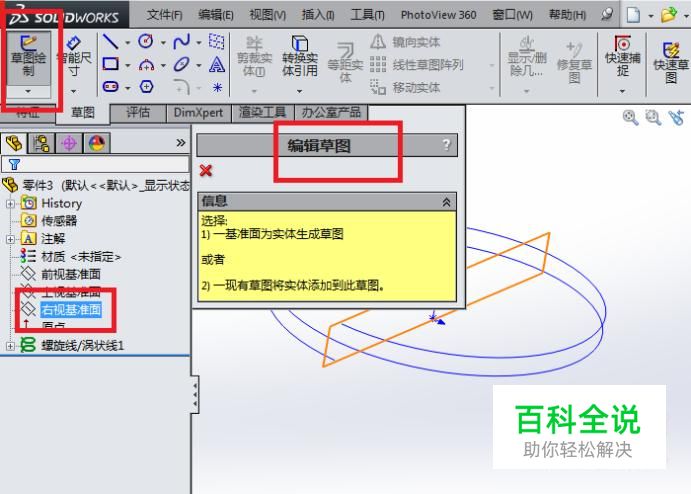Select the Line sketch tool
The width and height of the screenshot is (691, 494).
pos(110,41)
